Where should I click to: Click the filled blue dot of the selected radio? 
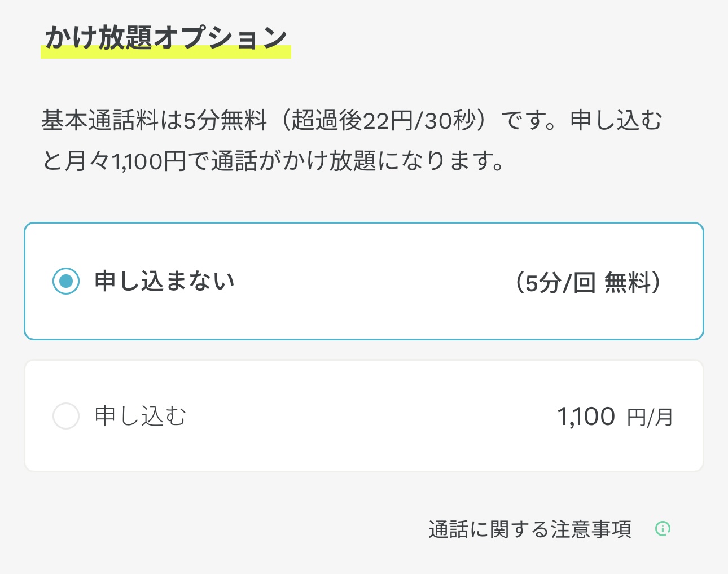coord(66,281)
